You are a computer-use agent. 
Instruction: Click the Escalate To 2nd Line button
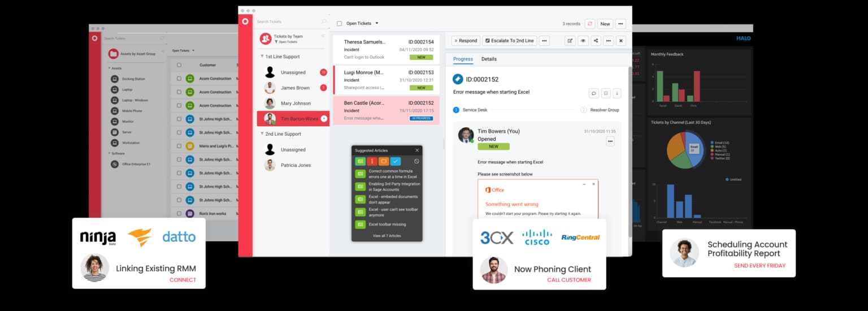pyautogui.click(x=510, y=41)
